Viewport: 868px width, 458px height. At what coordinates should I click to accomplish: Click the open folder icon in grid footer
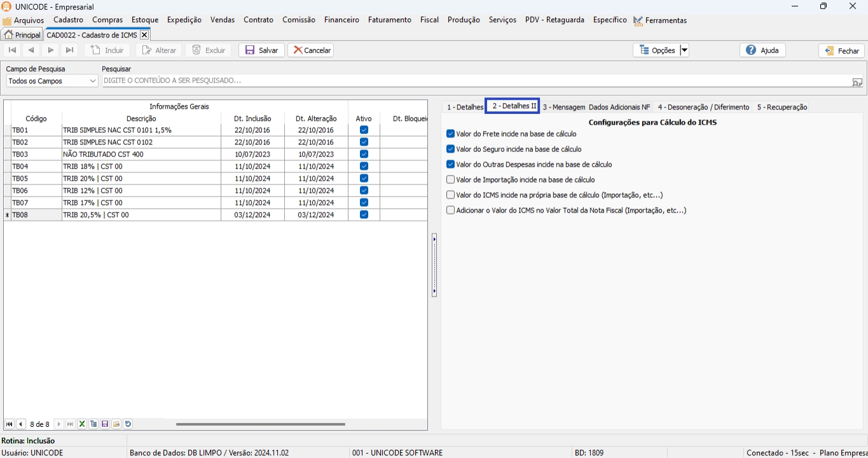point(116,424)
